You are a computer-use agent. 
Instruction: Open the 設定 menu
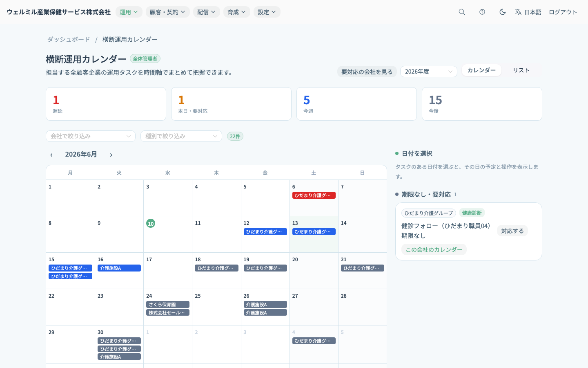(267, 12)
